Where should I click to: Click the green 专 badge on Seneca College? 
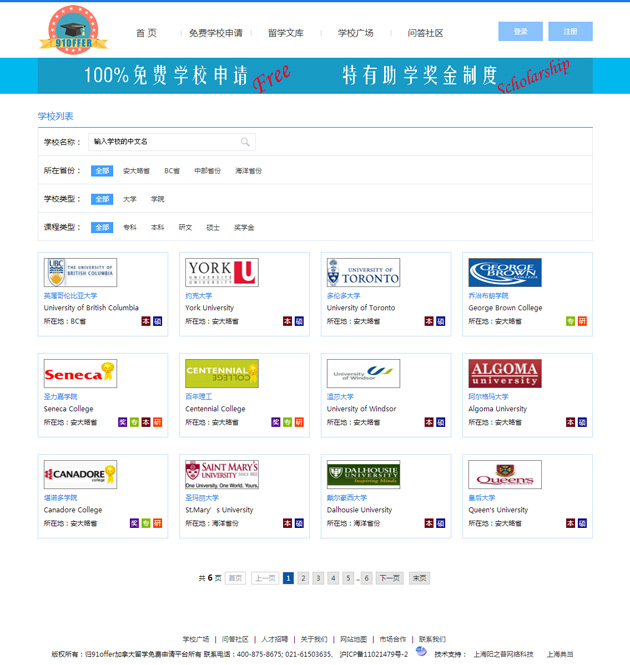pos(134,422)
